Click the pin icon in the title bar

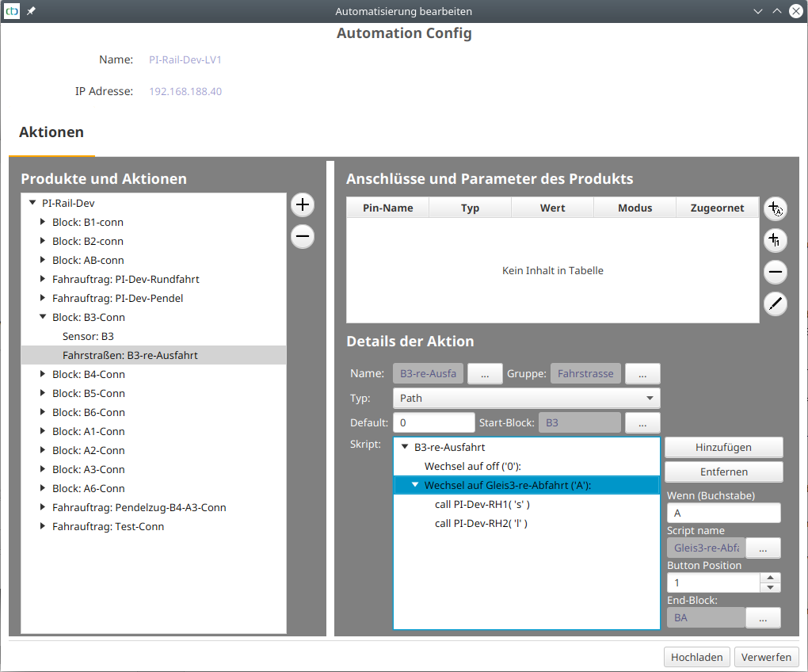[31, 11]
